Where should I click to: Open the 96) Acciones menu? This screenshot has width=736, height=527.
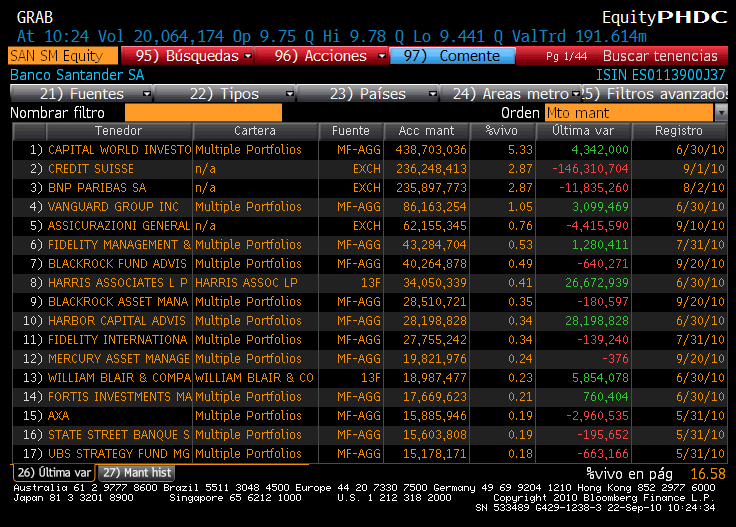[321, 56]
